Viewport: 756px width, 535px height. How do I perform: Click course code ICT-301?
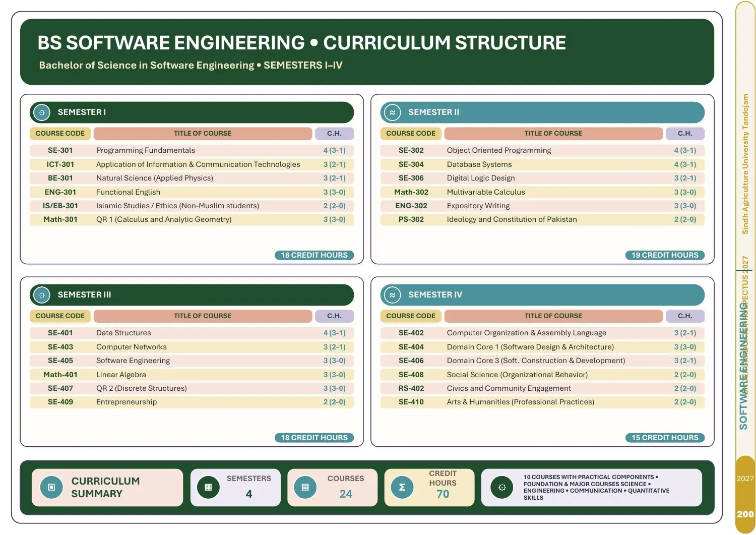click(x=60, y=164)
